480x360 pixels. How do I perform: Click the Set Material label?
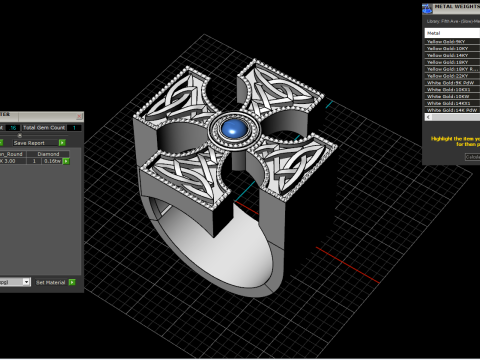(51, 282)
